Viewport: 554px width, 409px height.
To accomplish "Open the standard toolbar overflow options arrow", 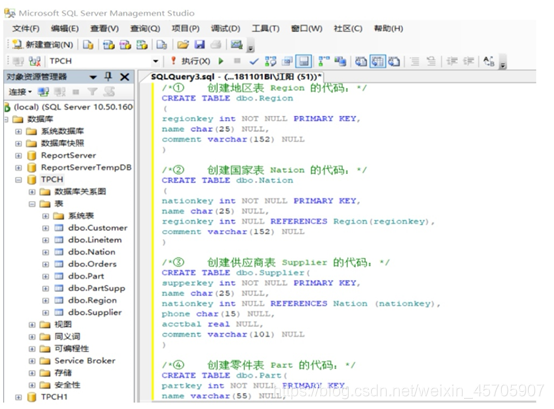I will coord(251,47).
